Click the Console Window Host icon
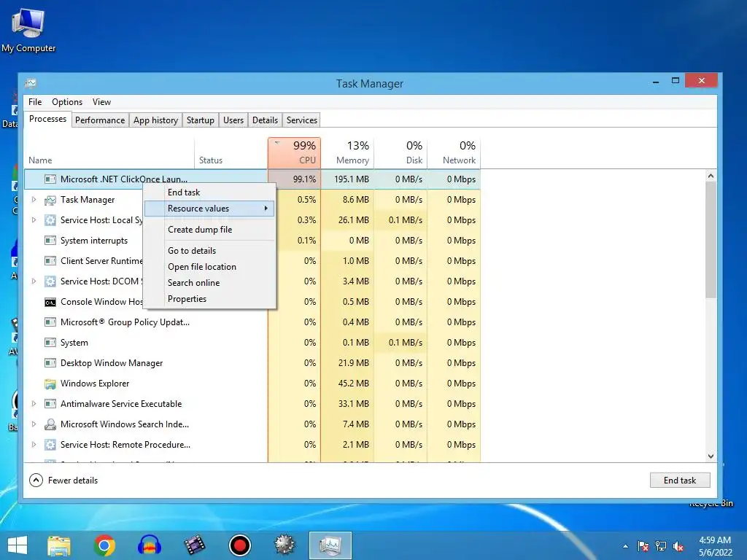Image resolution: width=747 pixels, height=560 pixels. click(x=50, y=303)
